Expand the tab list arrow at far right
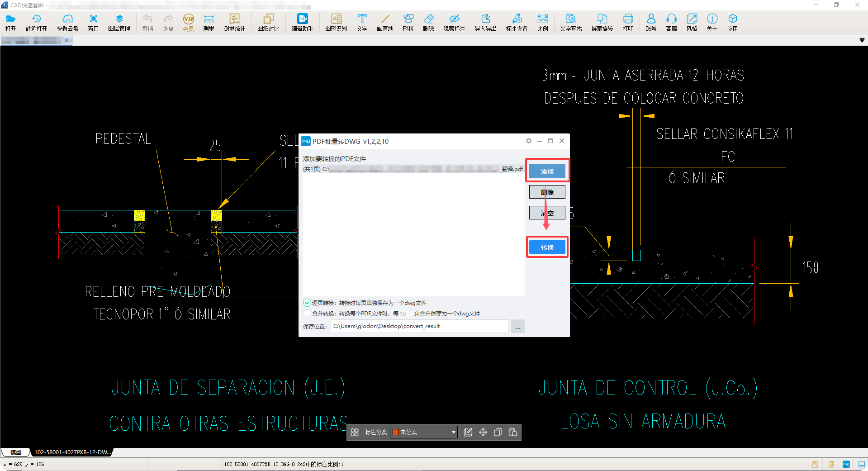This screenshot has height=471, width=868. (862, 40)
